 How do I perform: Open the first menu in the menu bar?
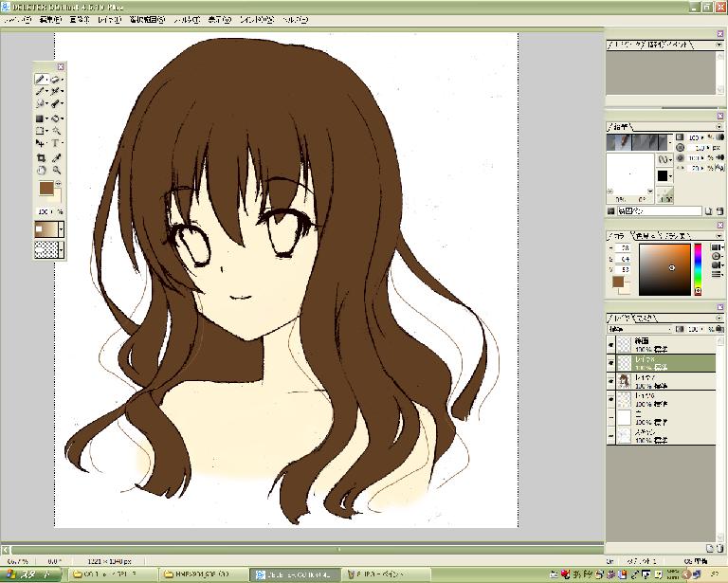[17, 20]
